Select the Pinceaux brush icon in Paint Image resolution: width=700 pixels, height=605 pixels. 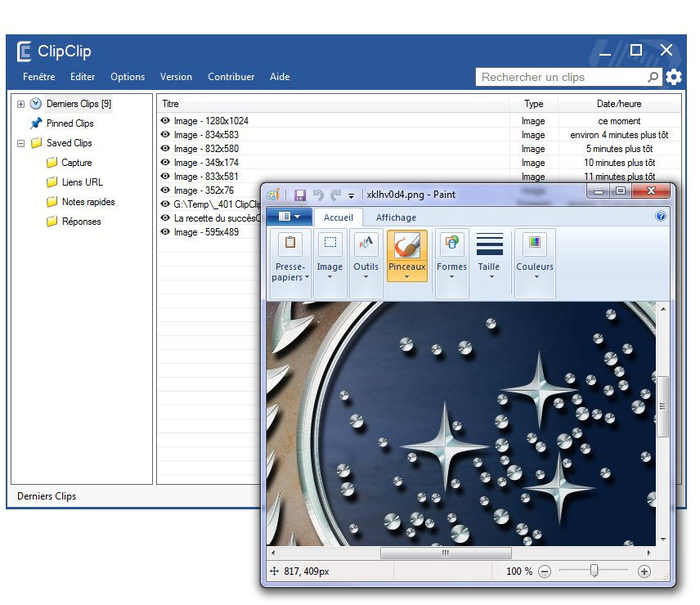[x=407, y=245]
